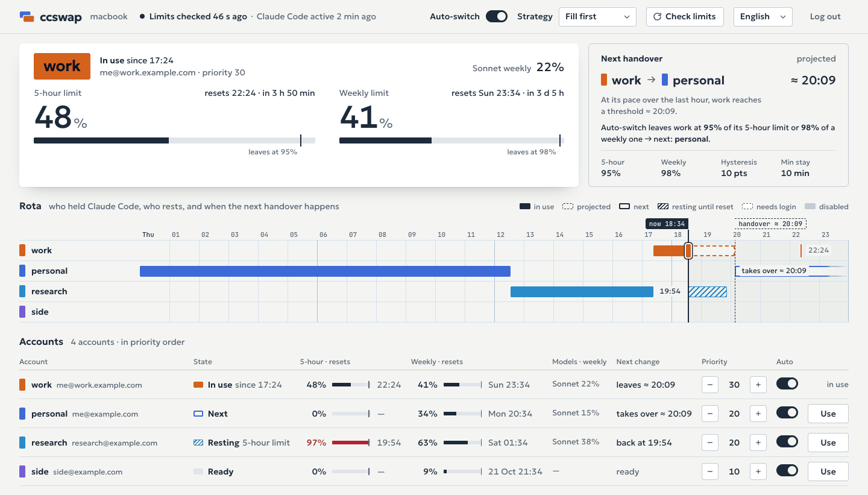Click the now 18:34 timeline marker

(667, 224)
